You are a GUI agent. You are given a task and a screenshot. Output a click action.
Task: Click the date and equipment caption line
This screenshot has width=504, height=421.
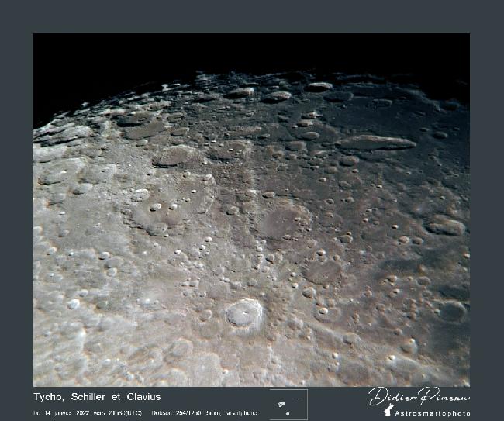145,412
